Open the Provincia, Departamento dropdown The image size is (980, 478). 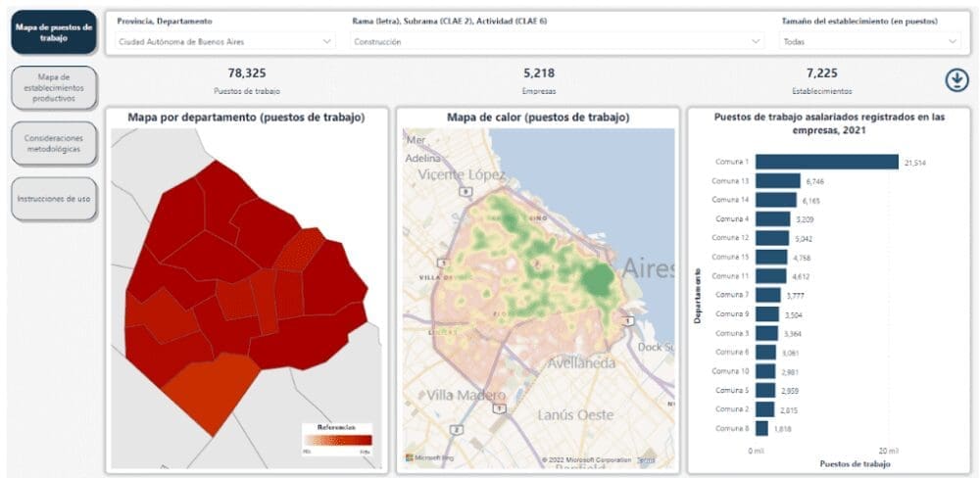tap(225, 42)
